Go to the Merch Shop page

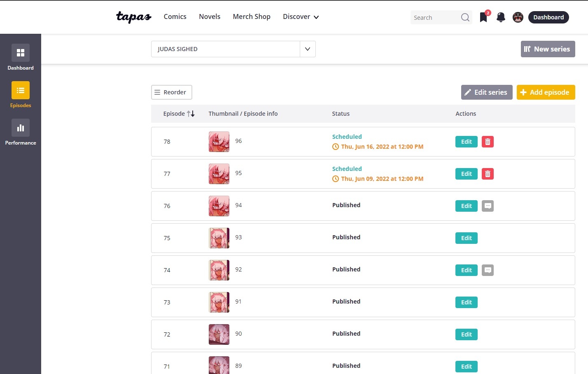tap(252, 17)
